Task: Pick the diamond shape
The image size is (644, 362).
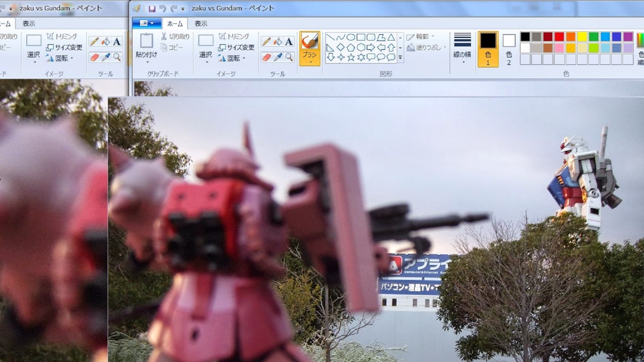Action: [341, 47]
